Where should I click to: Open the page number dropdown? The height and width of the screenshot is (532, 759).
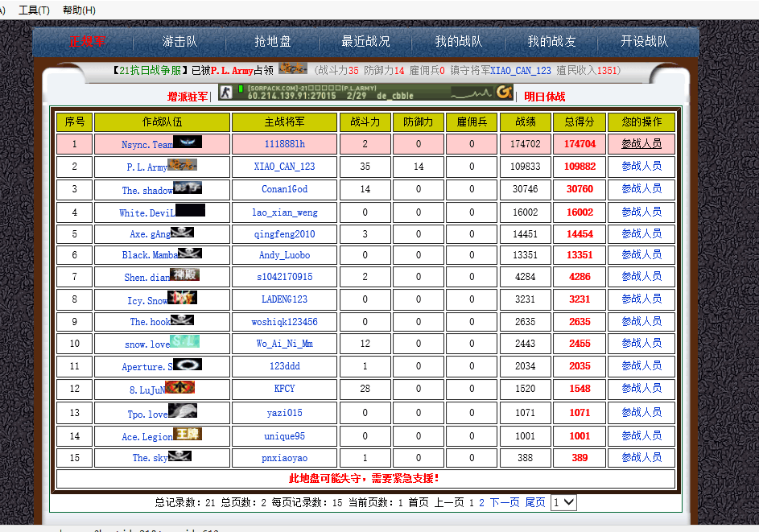click(563, 502)
